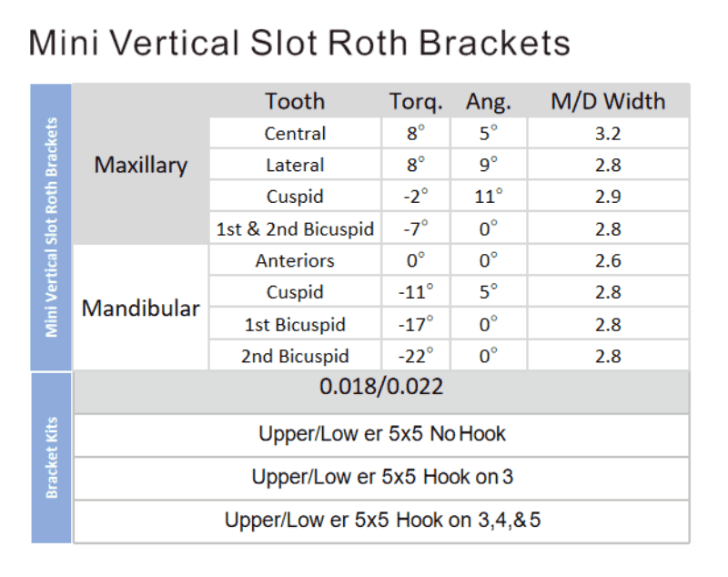The image size is (728, 577).
Task: Click the Central tooth row cell
Action: pyautogui.click(x=295, y=133)
